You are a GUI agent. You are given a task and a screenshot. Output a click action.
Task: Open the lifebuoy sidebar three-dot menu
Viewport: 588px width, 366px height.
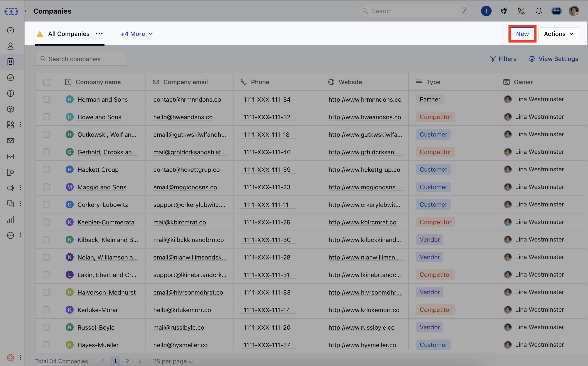(21, 357)
